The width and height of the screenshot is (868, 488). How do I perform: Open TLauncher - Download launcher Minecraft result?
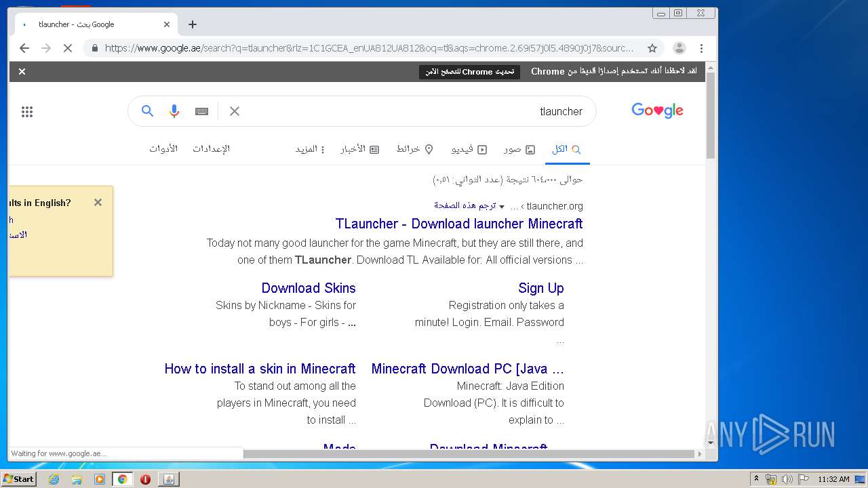click(459, 224)
